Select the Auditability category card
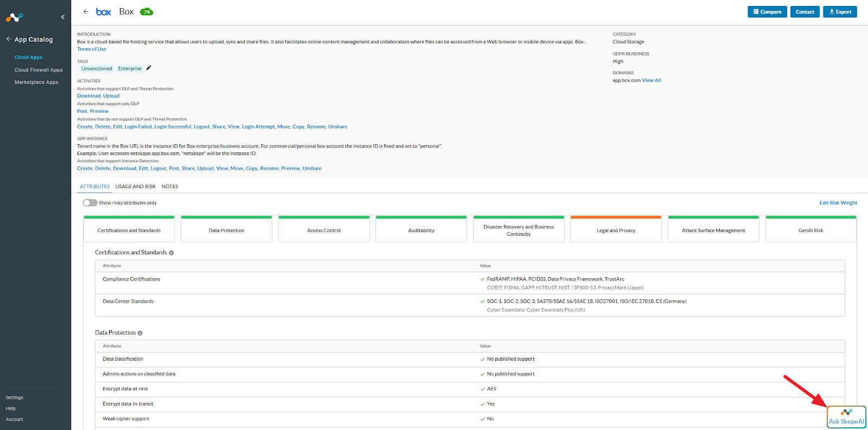Image resolution: width=868 pixels, height=430 pixels. 421,229
